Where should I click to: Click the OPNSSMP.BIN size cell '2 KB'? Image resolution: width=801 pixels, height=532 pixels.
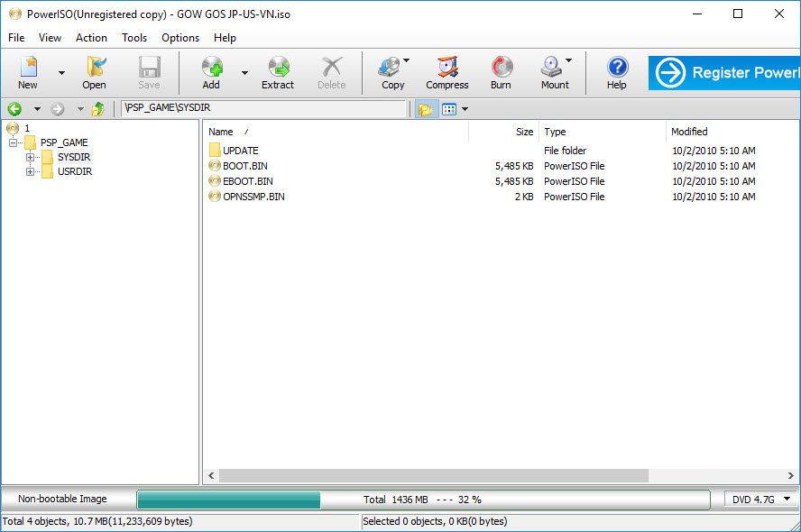pyautogui.click(x=524, y=197)
